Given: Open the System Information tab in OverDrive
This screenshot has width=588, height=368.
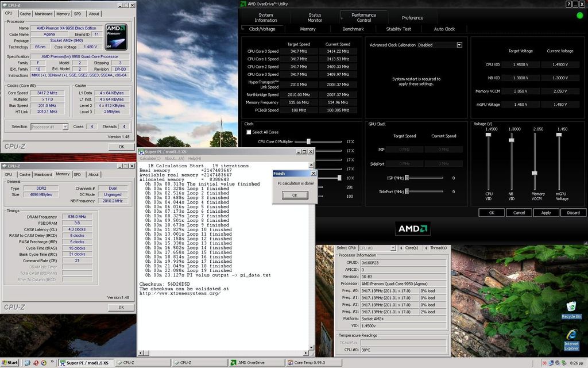Looking at the screenshot, I should point(266,18).
